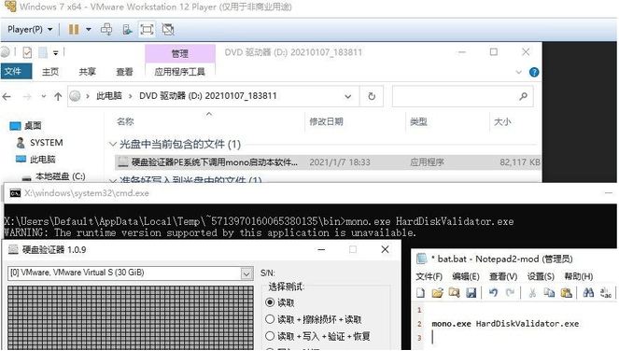Screen dimensions: 619x364
Task: Enter full screen mode in VMware Player
Action: pos(147,30)
